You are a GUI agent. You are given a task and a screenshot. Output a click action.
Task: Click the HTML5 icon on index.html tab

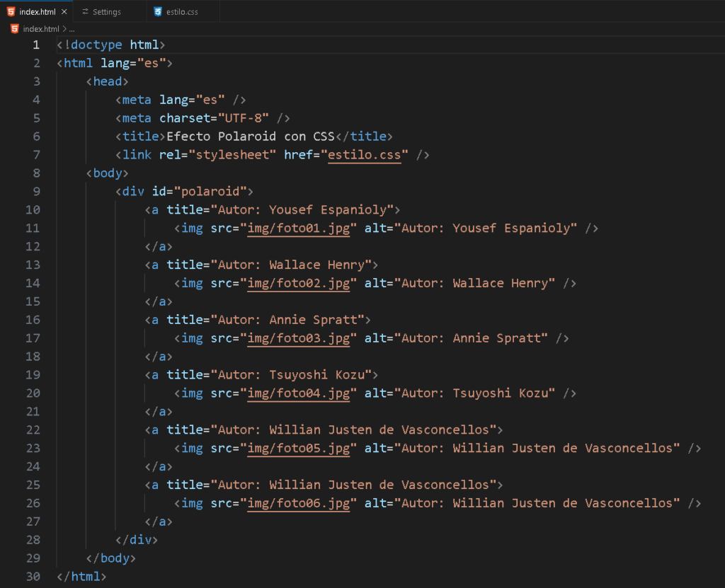[11, 12]
